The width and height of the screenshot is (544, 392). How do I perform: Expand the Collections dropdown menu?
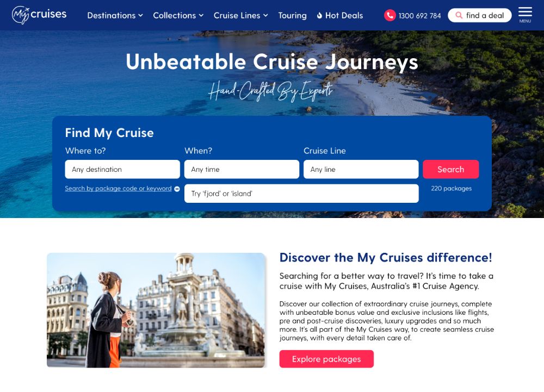pos(178,16)
